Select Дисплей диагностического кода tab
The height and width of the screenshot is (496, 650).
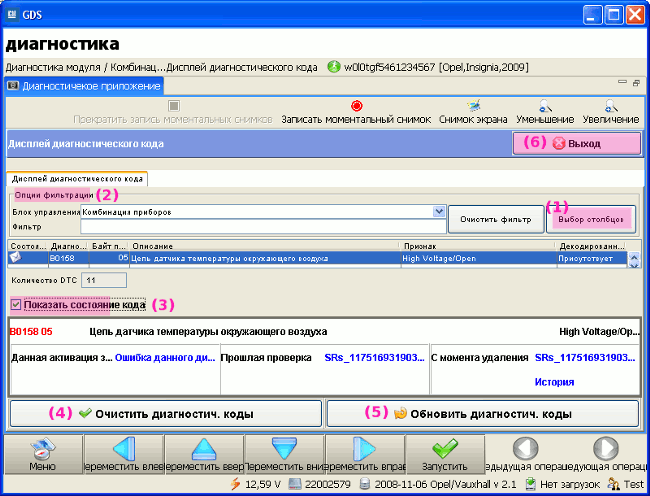coord(77,179)
